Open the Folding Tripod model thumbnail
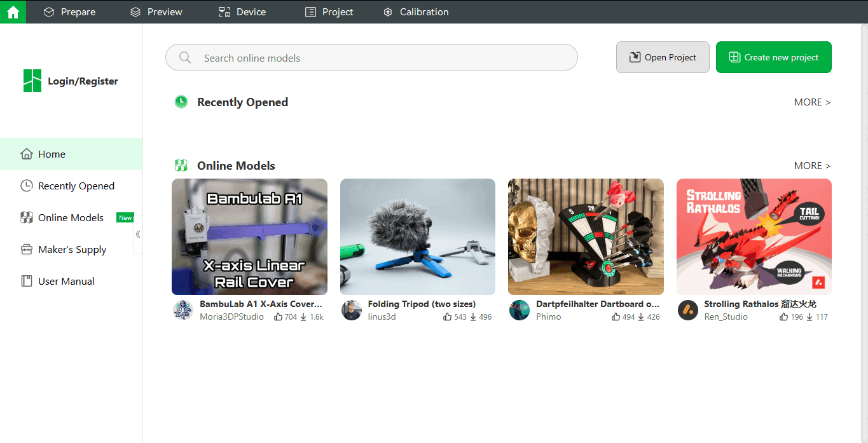Screen dimensions: 868x443 point(418,236)
